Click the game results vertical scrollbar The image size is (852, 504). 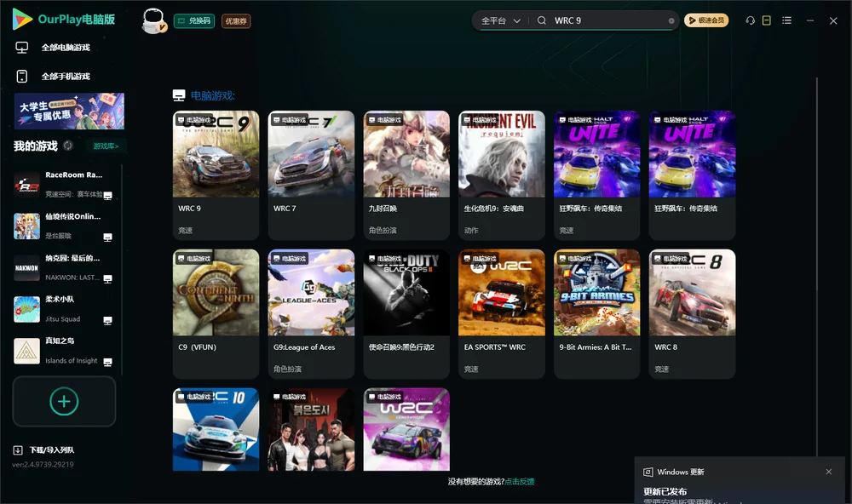tap(817, 266)
